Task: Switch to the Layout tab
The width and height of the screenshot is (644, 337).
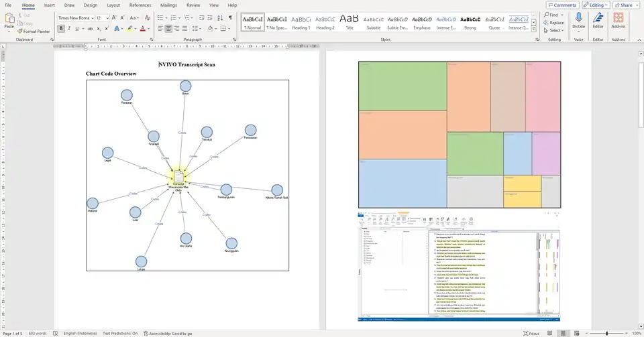Action: (x=113, y=5)
